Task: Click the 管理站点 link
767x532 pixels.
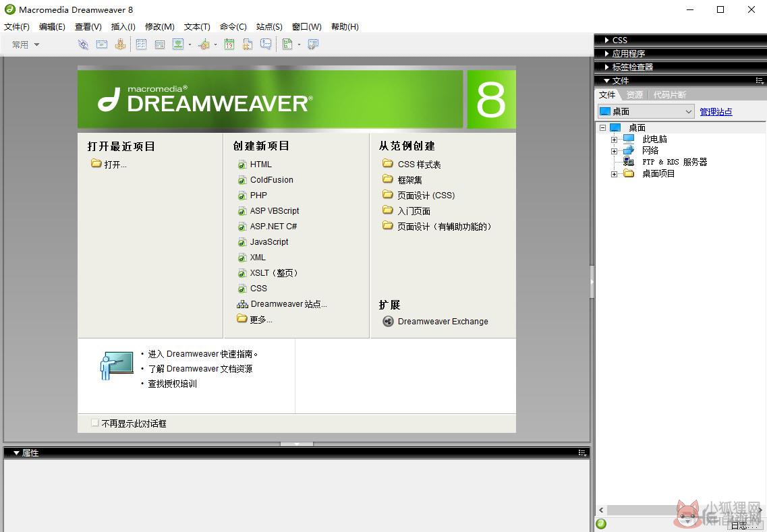Action: pyautogui.click(x=716, y=112)
